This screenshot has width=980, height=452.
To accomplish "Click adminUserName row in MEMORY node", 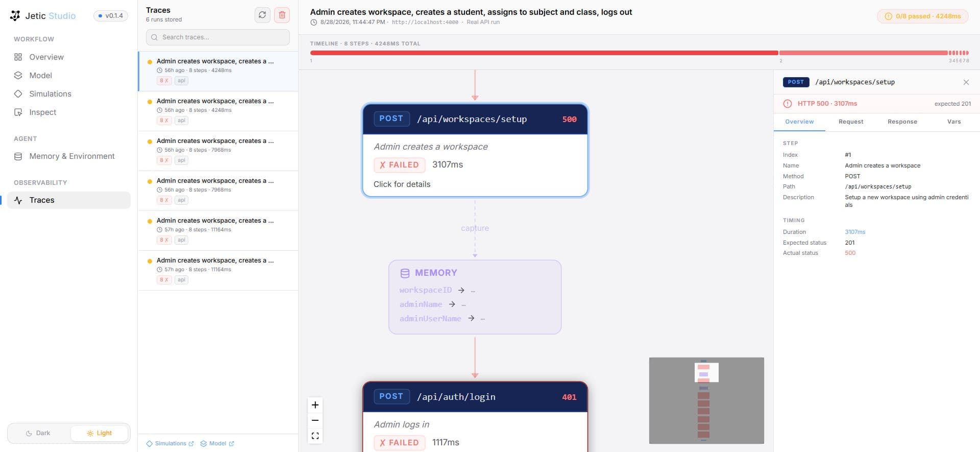I will pos(442,319).
